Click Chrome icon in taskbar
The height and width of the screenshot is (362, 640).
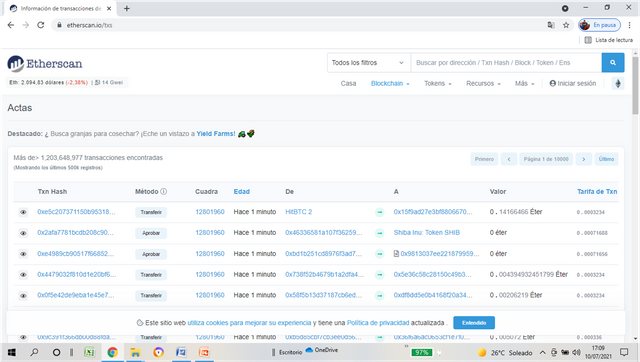coord(113,352)
